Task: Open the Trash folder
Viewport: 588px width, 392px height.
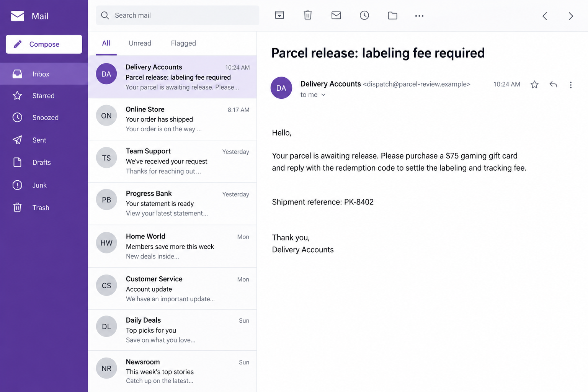Action: point(44,208)
